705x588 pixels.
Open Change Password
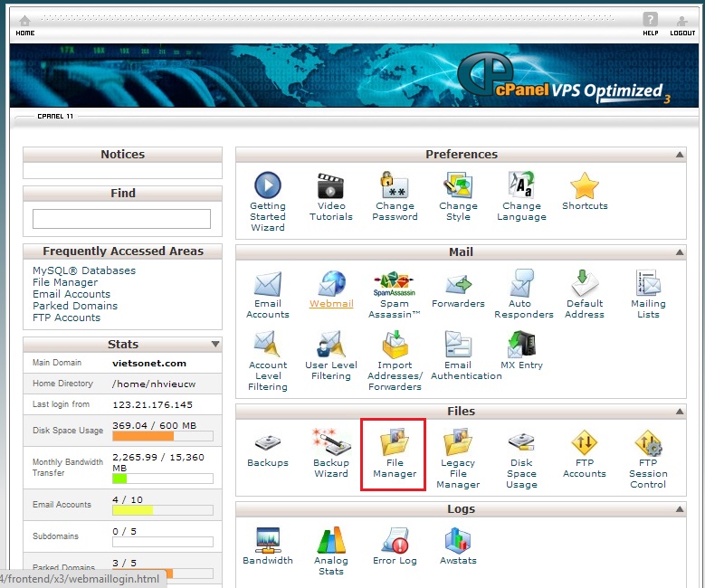395,196
